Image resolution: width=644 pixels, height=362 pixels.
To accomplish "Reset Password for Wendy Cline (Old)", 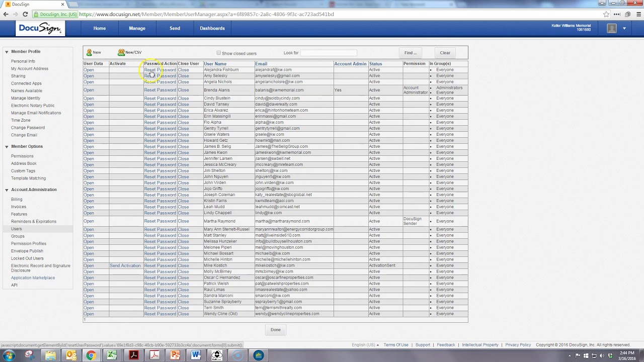I will click(160, 314).
